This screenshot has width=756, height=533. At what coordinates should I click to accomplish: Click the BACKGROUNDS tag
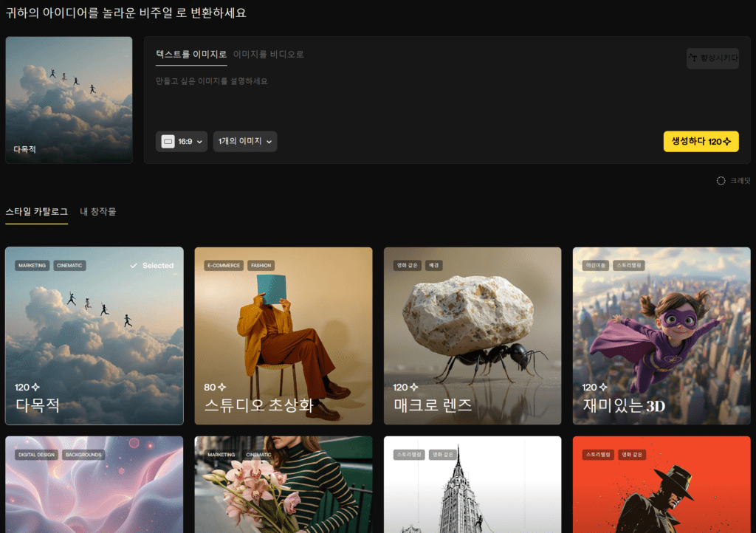83,455
